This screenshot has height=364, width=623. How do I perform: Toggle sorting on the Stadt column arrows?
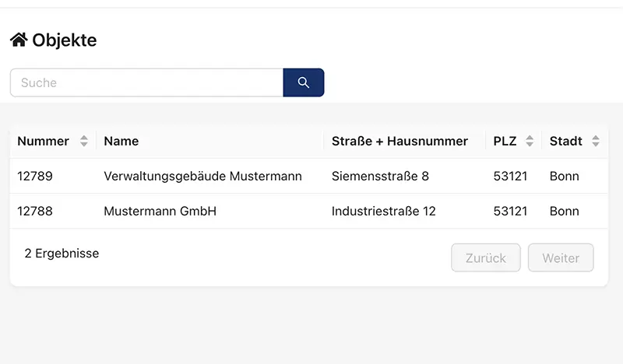tap(596, 142)
